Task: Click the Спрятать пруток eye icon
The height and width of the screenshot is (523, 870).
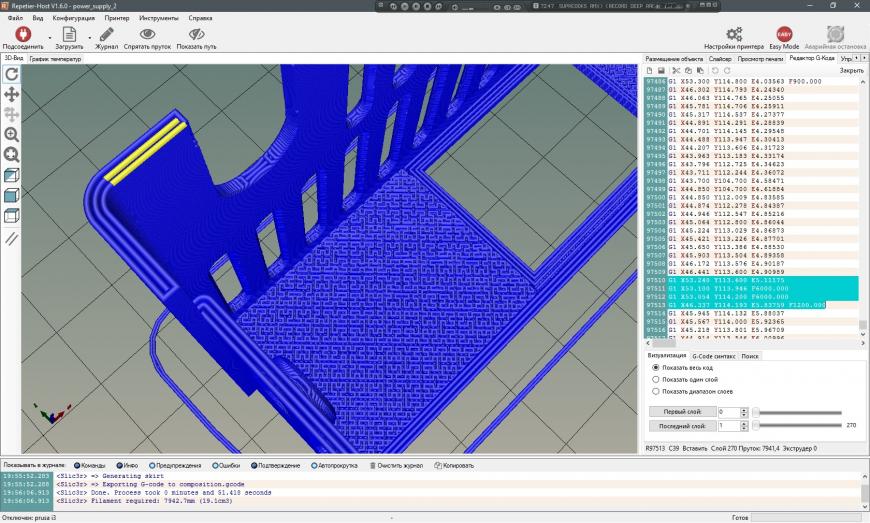Action: (x=147, y=34)
